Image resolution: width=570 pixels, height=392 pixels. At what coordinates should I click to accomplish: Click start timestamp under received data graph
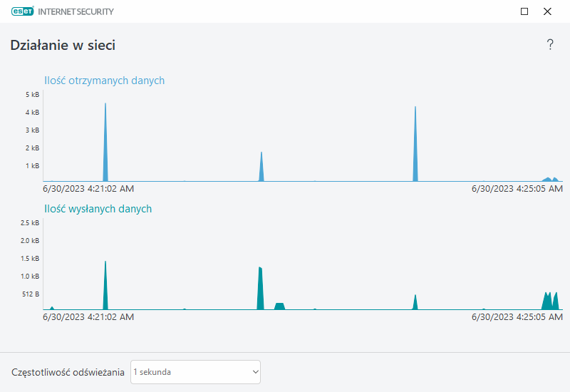pos(88,189)
